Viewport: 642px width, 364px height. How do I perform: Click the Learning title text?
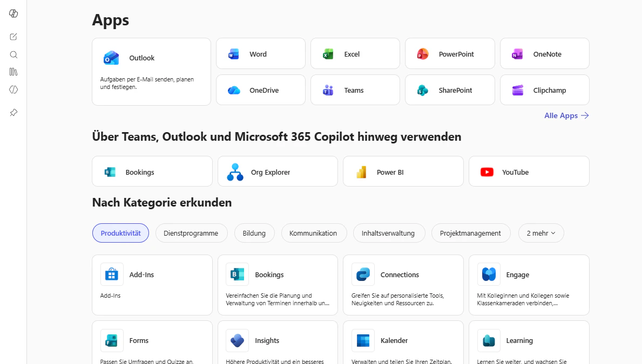point(519,341)
